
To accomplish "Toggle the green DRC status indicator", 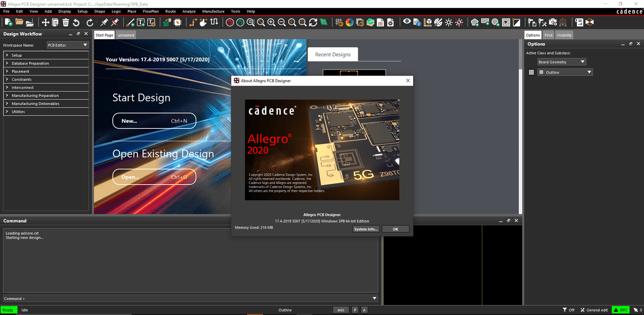I will (x=620, y=310).
